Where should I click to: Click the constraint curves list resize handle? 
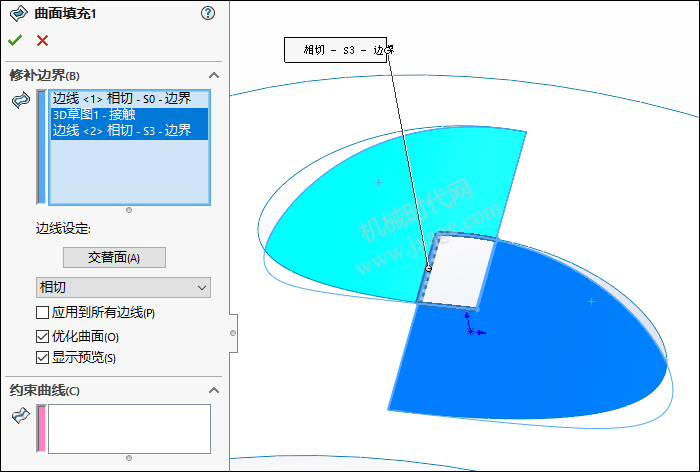point(129,458)
